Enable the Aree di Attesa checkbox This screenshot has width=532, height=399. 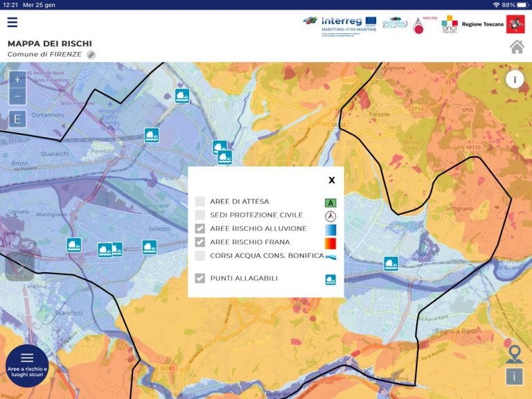[200, 202]
